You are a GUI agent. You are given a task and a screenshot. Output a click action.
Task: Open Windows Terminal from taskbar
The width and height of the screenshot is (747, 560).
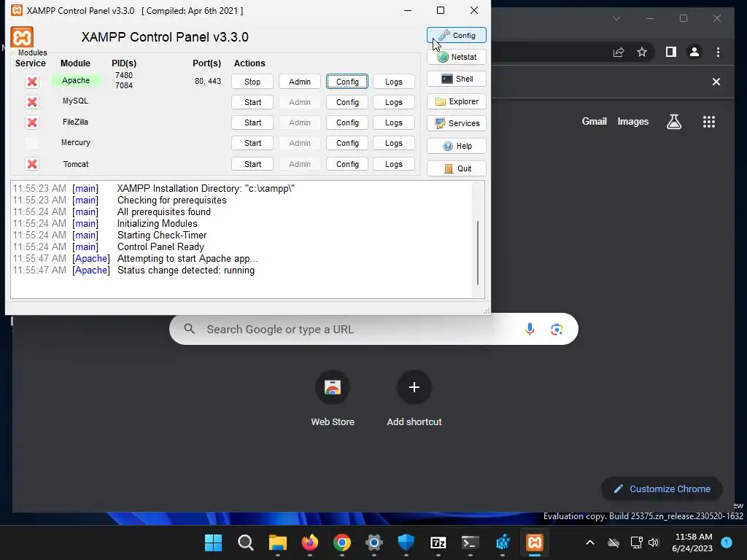point(471,542)
